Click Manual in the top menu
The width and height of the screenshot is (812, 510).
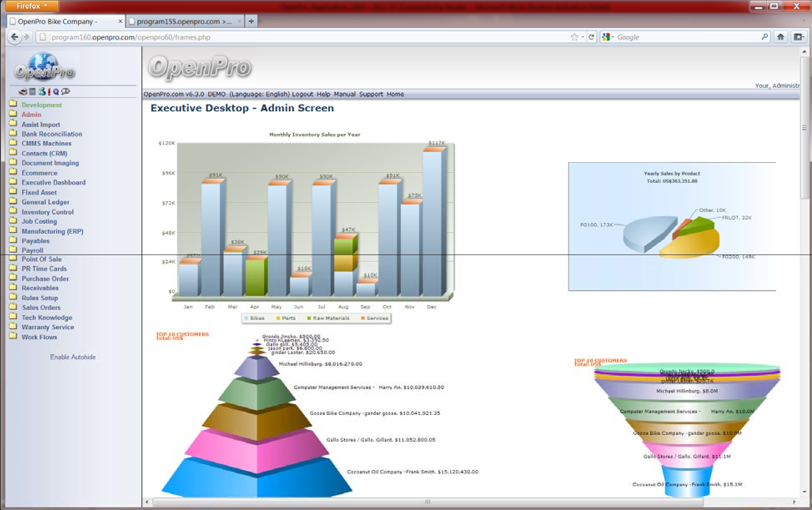[x=344, y=94]
